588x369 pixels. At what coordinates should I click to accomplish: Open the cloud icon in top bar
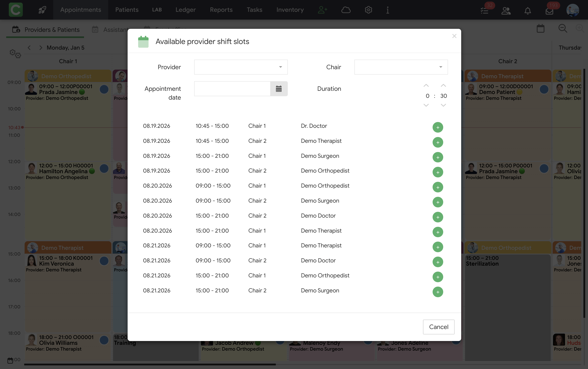pyautogui.click(x=346, y=10)
